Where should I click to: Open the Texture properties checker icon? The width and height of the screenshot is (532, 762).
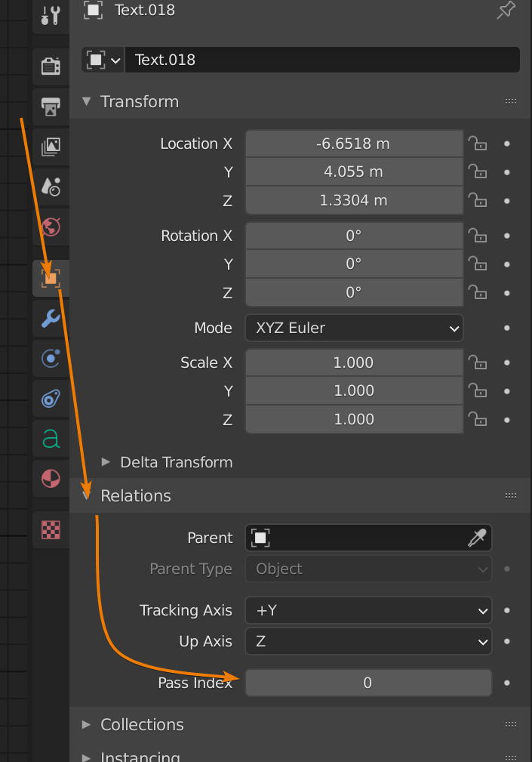click(50, 530)
